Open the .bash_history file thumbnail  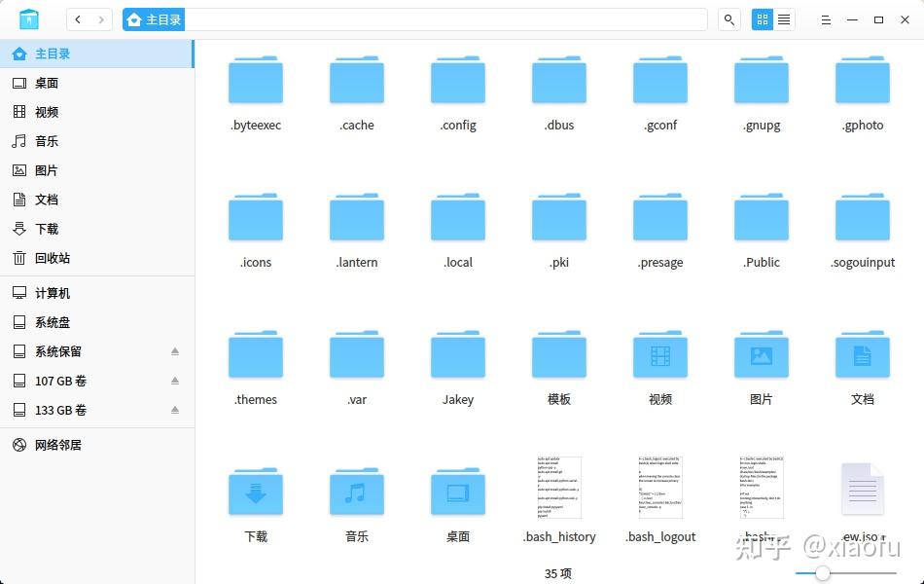click(x=558, y=487)
